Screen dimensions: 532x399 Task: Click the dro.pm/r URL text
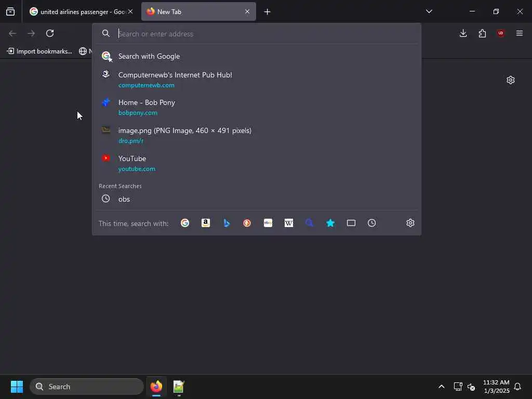point(130,141)
